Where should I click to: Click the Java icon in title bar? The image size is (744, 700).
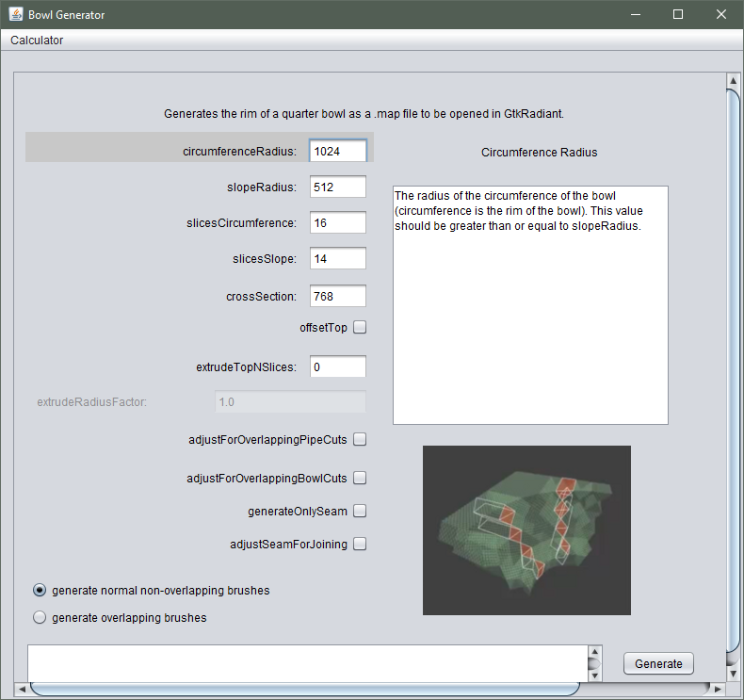coord(16,14)
